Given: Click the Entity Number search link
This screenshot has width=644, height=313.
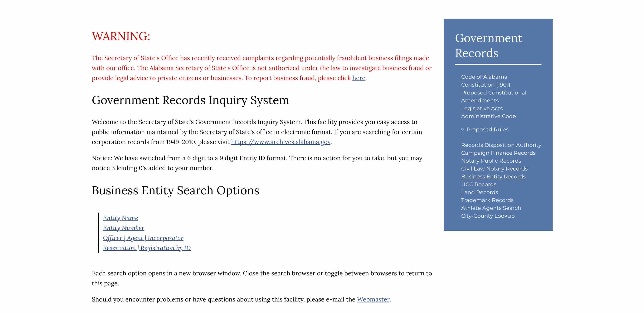Looking at the screenshot, I should point(124,228).
